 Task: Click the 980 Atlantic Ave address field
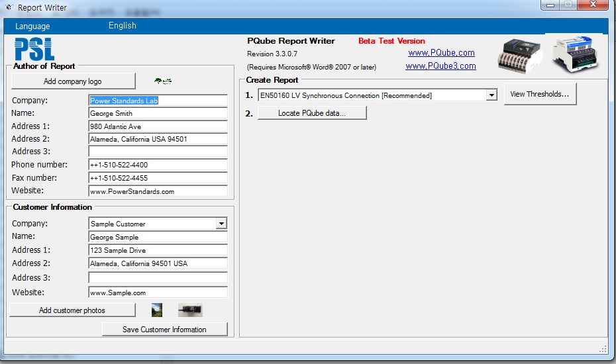158,126
